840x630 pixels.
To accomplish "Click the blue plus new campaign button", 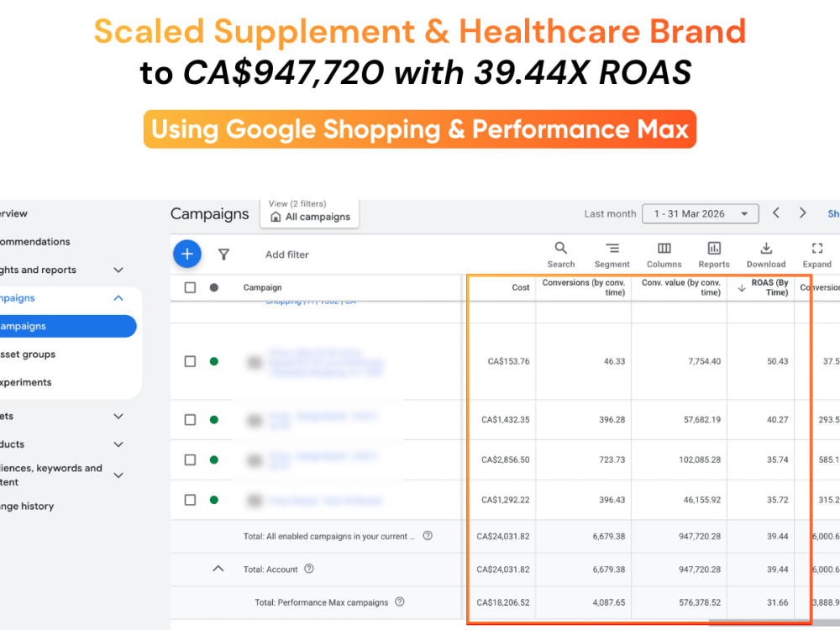I will point(187,254).
